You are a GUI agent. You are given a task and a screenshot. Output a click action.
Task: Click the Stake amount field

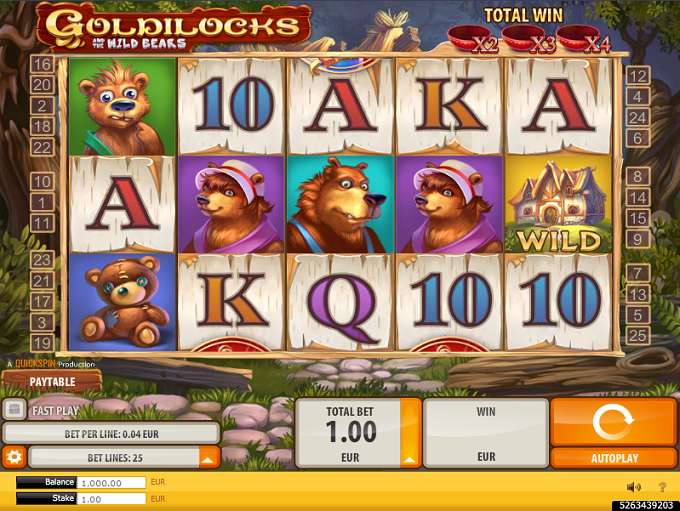[111, 499]
